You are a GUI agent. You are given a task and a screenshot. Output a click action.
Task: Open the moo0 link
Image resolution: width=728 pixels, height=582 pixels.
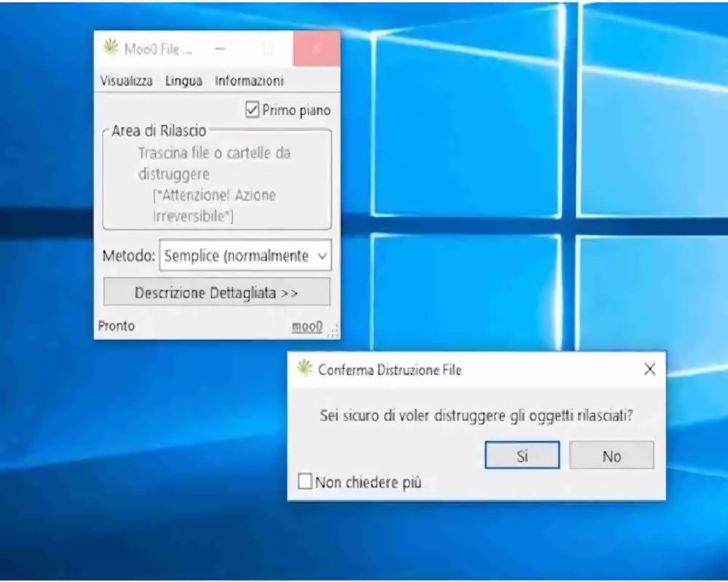pos(307,326)
